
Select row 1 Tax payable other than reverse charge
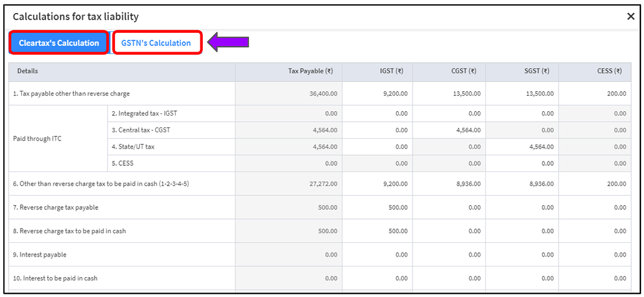coord(72,94)
